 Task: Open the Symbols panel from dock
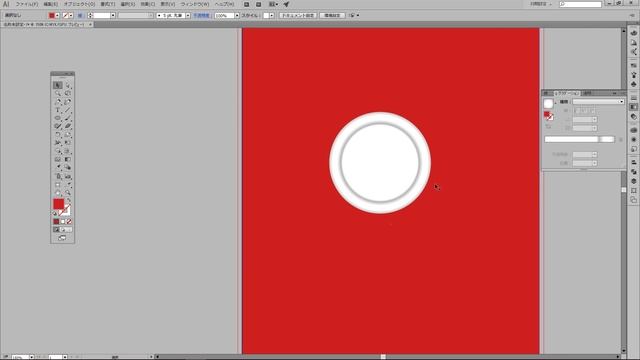[633, 84]
